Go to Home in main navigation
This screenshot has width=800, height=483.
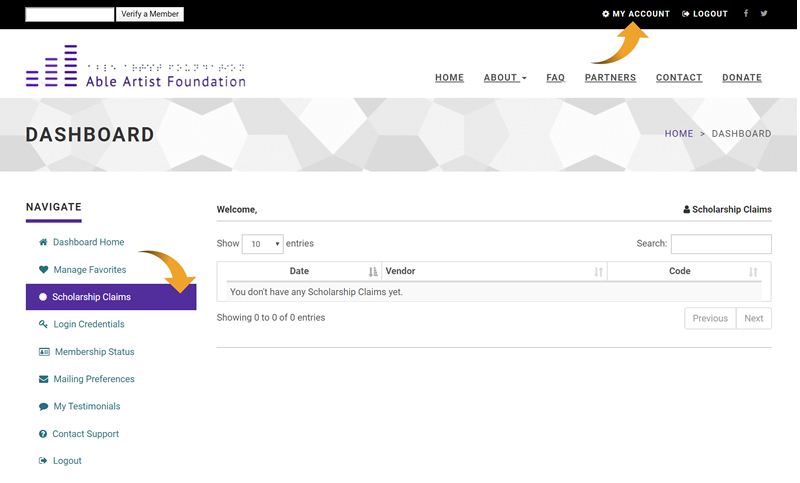pyautogui.click(x=449, y=78)
